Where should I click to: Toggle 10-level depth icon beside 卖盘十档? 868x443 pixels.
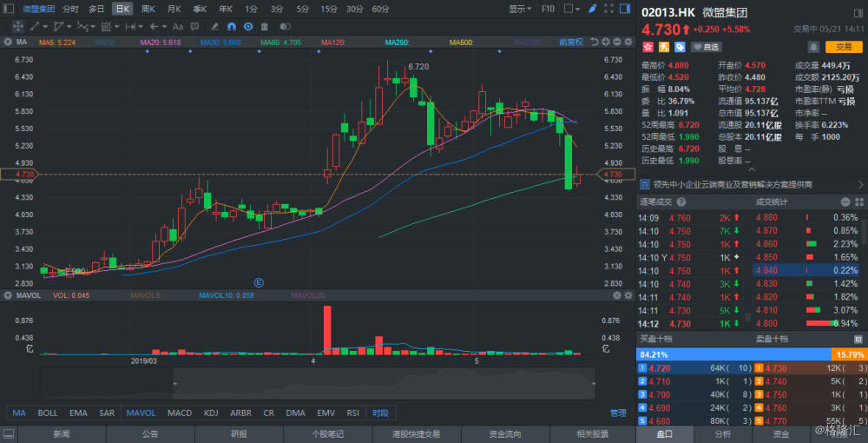click(x=858, y=339)
